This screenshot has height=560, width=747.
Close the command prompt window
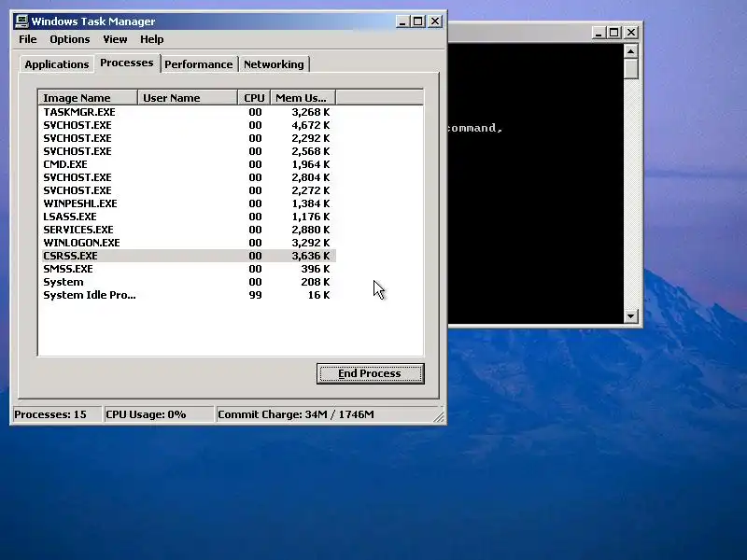(631, 33)
